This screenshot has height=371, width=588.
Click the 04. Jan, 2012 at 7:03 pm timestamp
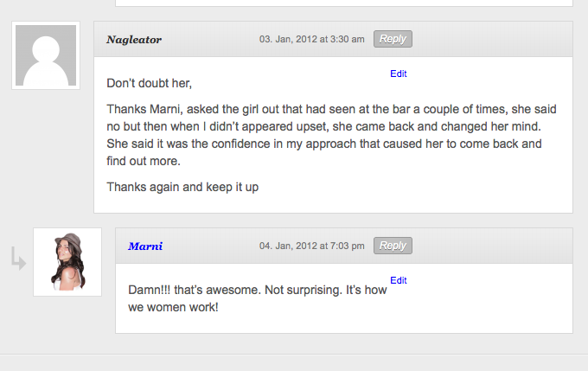coord(311,246)
